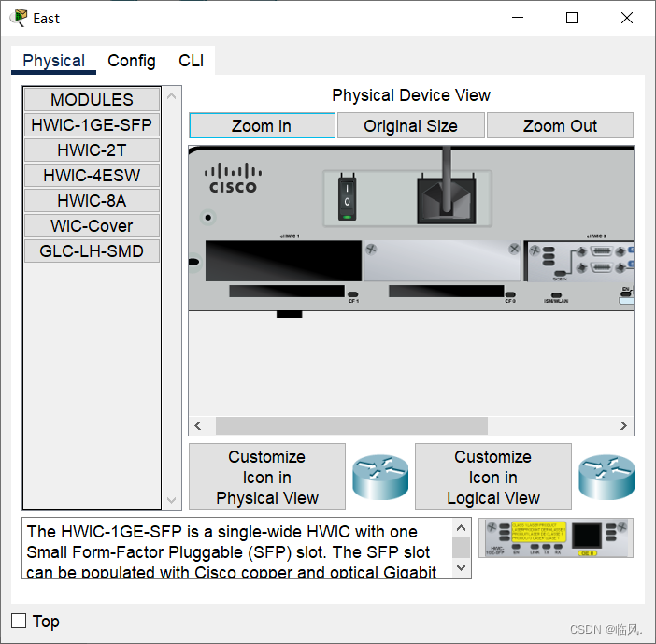Image resolution: width=656 pixels, height=644 pixels.
Task: Enable the Top checkbox
Action: 19,621
